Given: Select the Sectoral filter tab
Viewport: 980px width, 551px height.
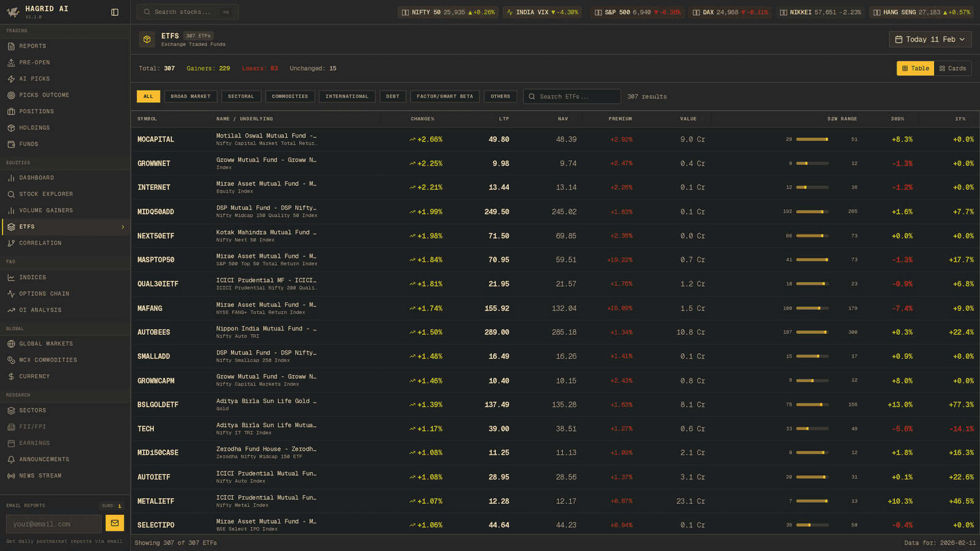Looking at the screenshot, I should (241, 97).
